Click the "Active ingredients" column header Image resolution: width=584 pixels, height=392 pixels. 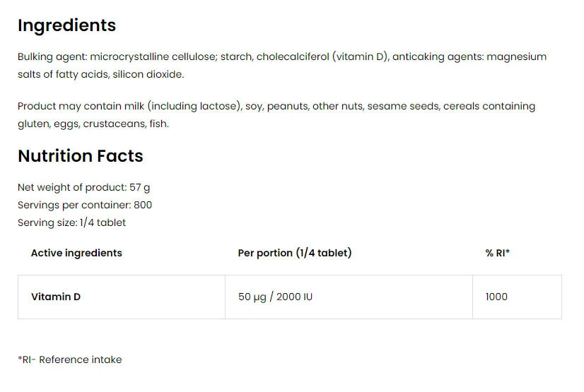(x=76, y=253)
